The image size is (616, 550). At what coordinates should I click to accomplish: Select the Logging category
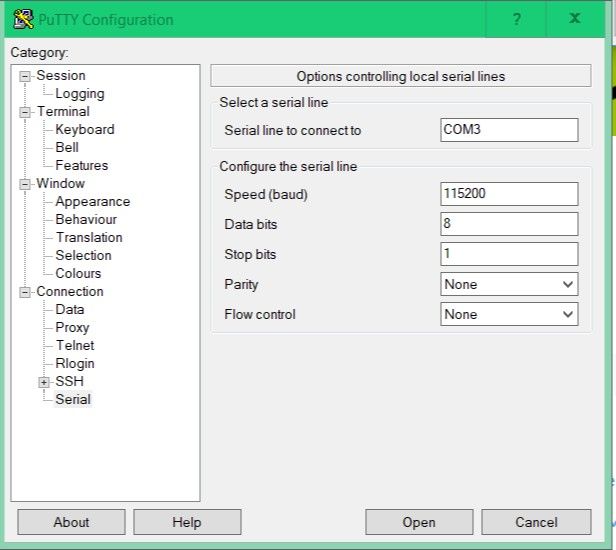click(80, 94)
